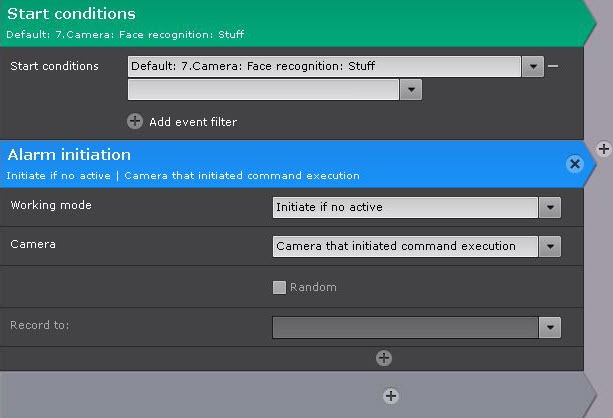Toggle the Random checkbox
This screenshot has height=418, width=613.
(279, 287)
